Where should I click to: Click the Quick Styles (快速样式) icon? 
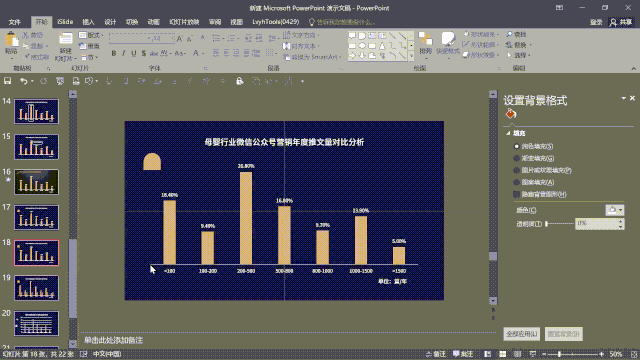coord(448,39)
